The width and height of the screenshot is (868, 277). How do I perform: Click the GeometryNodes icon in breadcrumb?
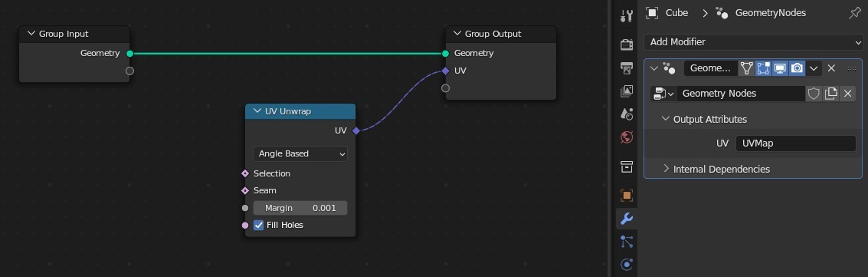(722, 13)
